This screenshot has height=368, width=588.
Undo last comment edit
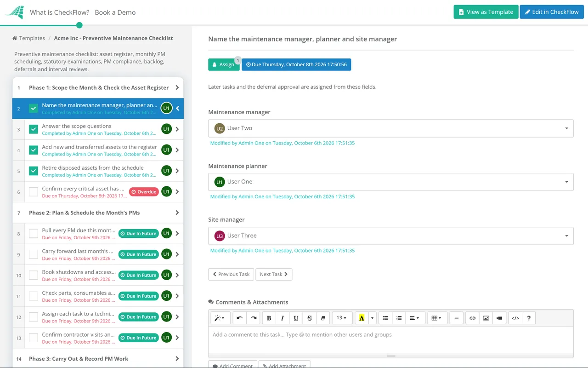[x=239, y=318]
